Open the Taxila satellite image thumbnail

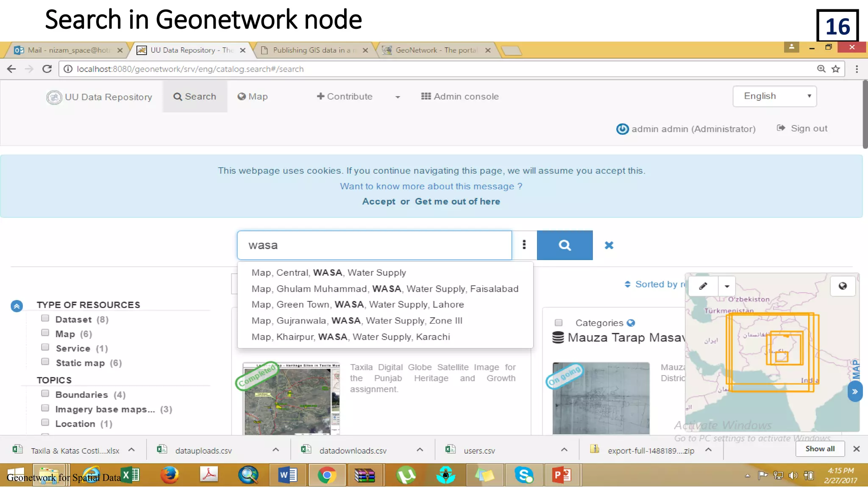click(291, 398)
